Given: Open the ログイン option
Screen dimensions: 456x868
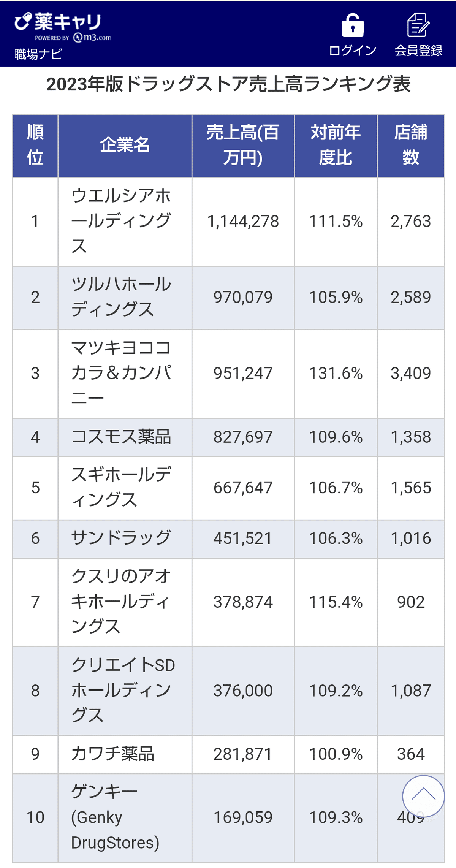Looking at the screenshot, I should click(x=353, y=49).
